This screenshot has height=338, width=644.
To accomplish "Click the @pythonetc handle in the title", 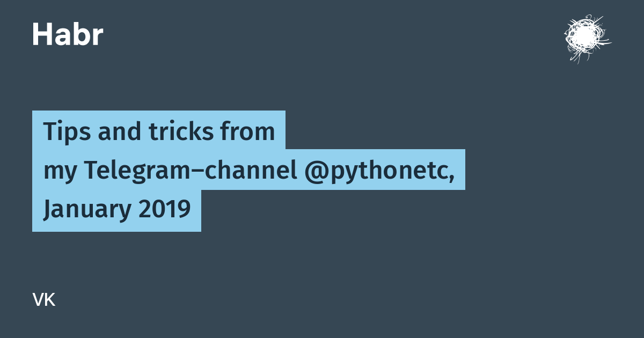I will (376, 170).
